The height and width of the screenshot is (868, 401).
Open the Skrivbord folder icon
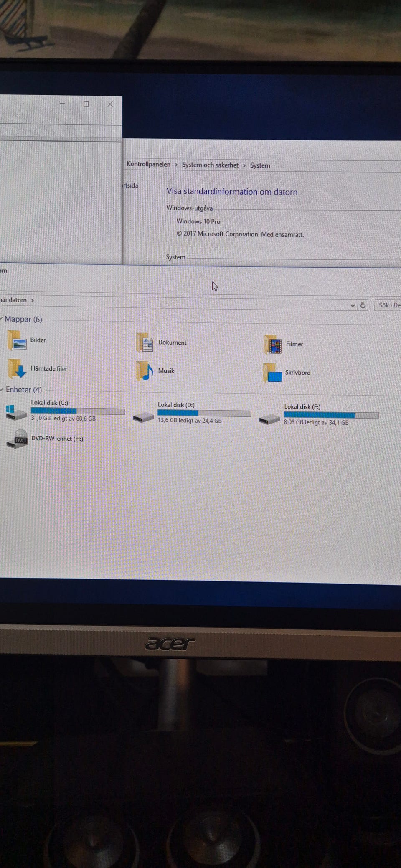coord(272,373)
